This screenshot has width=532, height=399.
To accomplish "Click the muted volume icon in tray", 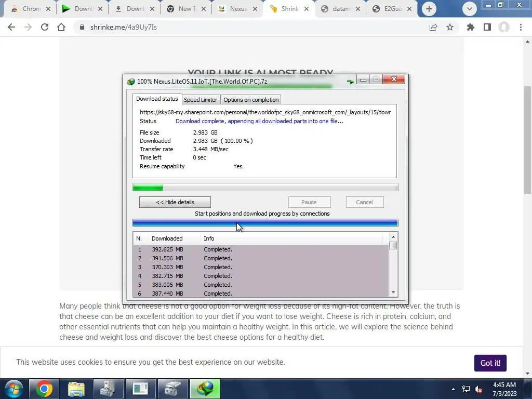I will 478,389.
